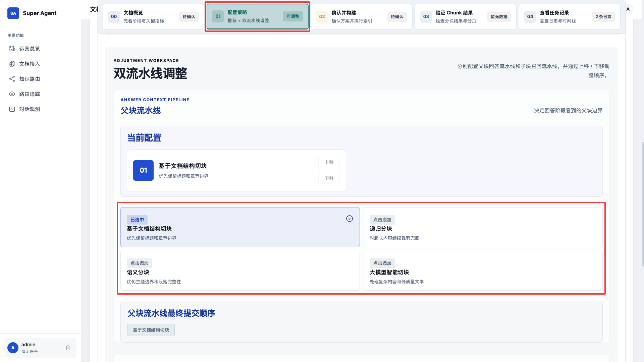The height and width of the screenshot is (362, 644).
Task: Deselect the selected 基于文档结构切块 card
Action: click(x=240, y=227)
